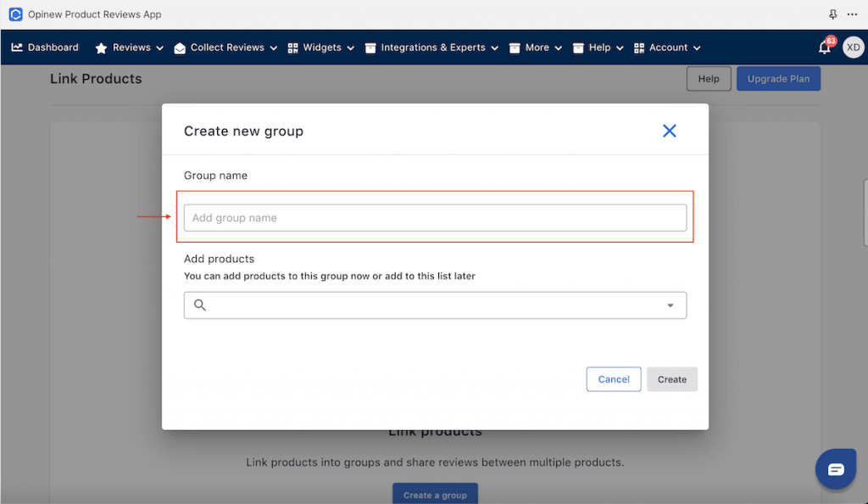This screenshot has height=504, width=868.
Task: Click the Opinew app logo icon
Action: click(x=15, y=14)
